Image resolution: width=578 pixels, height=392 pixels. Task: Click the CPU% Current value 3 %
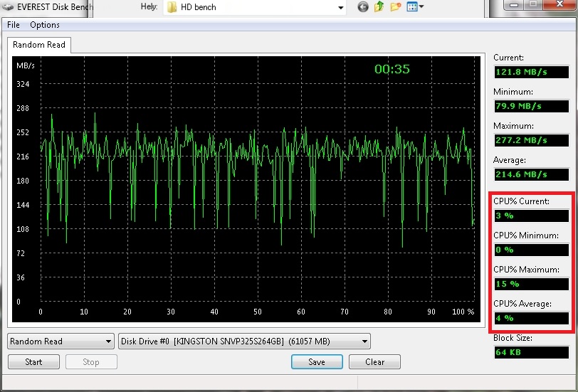532,216
